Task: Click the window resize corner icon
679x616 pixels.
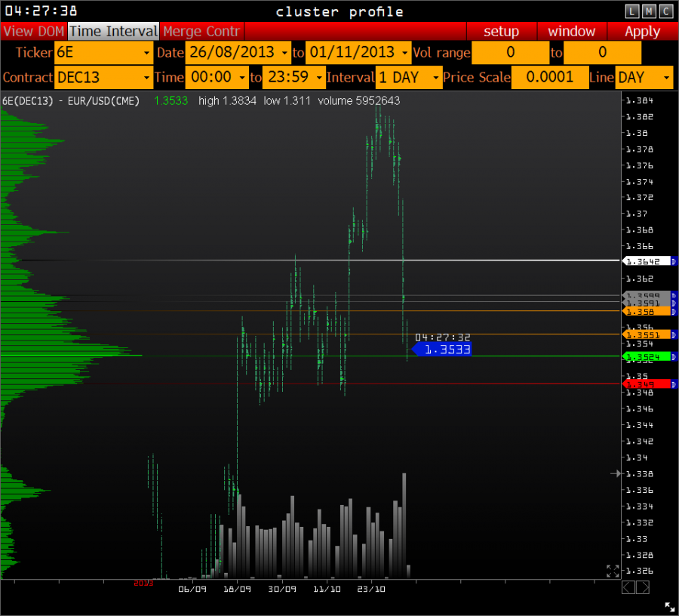Action: pos(669,606)
